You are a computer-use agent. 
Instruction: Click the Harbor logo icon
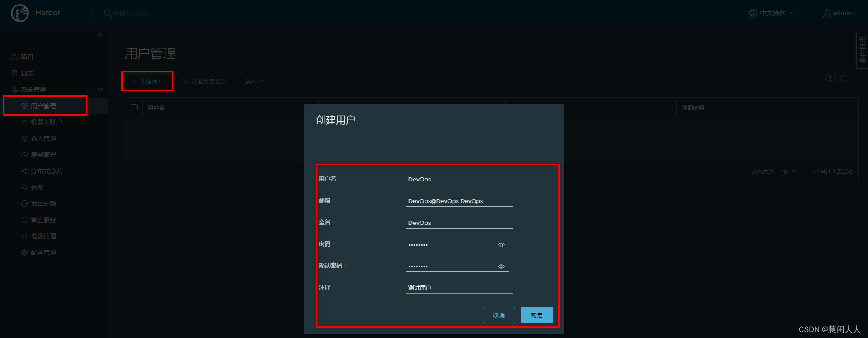click(x=20, y=13)
